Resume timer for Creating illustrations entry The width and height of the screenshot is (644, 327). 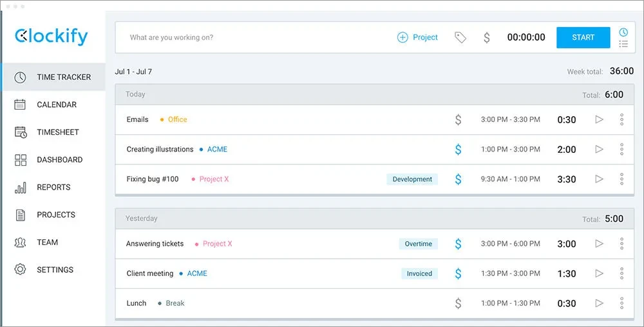coord(599,149)
